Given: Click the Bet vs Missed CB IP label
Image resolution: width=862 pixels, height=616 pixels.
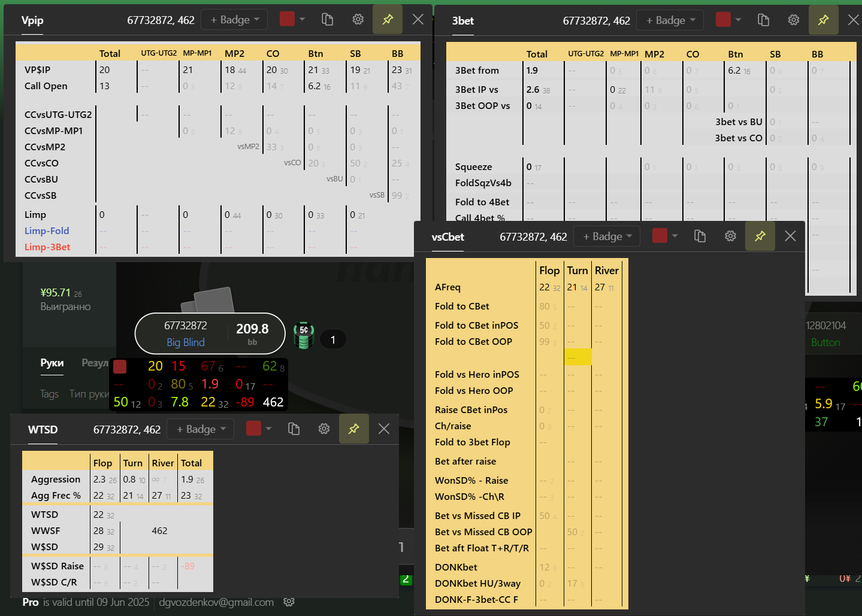Looking at the screenshot, I should pyautogui.click(x=478, y=516).
